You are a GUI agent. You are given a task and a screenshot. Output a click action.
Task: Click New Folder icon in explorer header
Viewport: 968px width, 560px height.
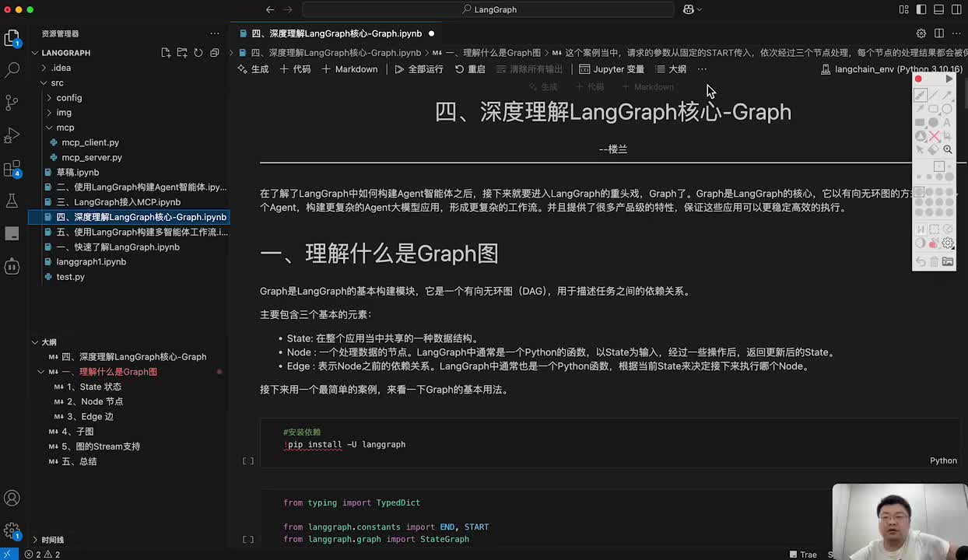tap(181, 53)
